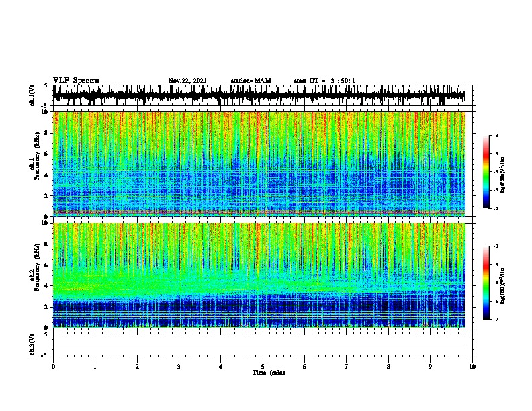Click the "Time (min)" axis label
This screenshot has height=411, width=532.
269,373
